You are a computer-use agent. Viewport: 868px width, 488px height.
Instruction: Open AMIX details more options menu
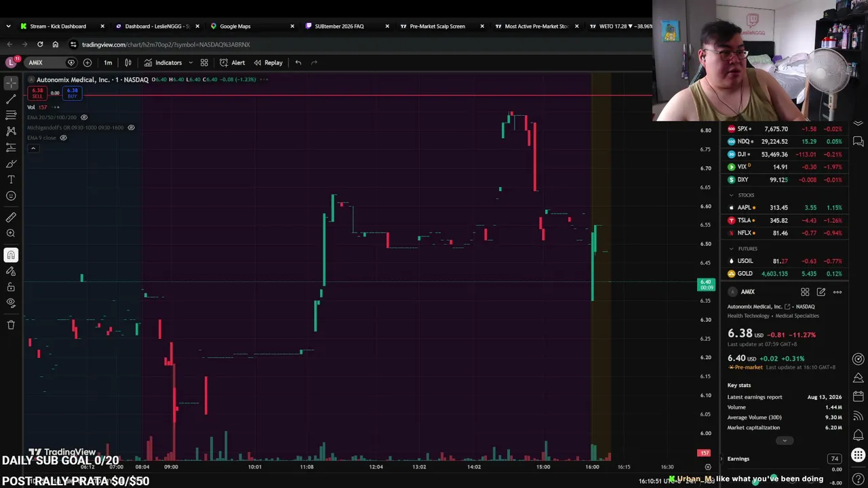(837, 292)
